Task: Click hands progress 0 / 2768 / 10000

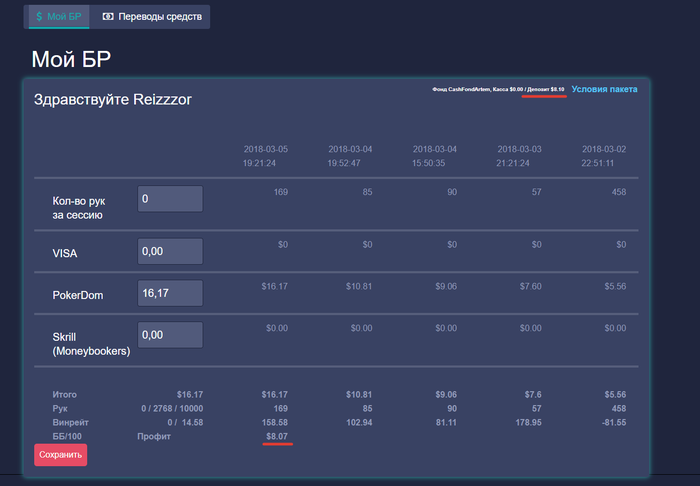Action: coord(172,408)
